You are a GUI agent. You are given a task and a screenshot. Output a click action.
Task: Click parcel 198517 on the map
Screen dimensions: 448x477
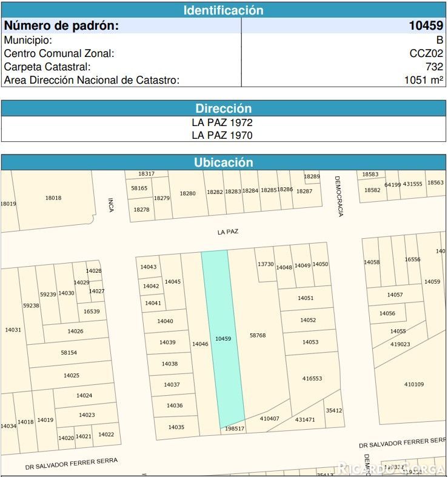(x=235, y=429)
